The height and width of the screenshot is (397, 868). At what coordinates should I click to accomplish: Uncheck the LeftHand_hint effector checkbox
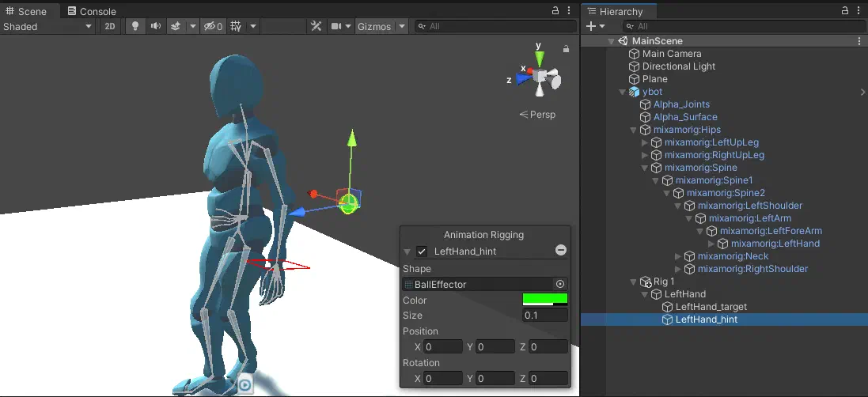coord(422,251)
